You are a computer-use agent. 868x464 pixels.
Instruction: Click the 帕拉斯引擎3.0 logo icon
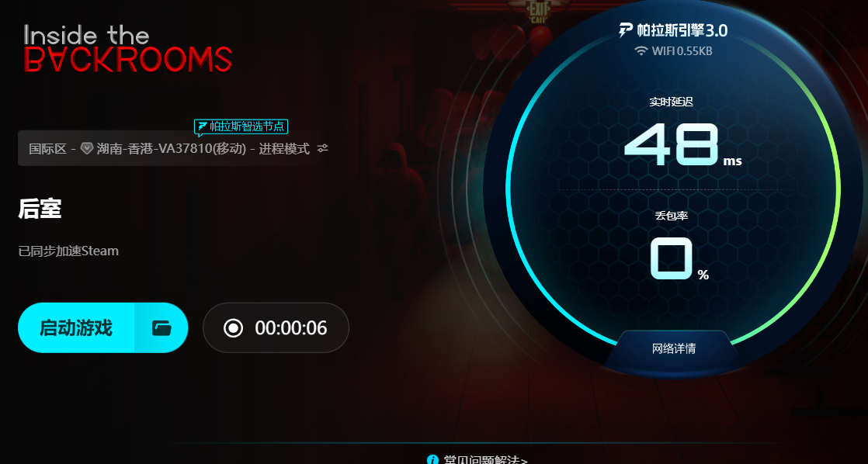626,29
